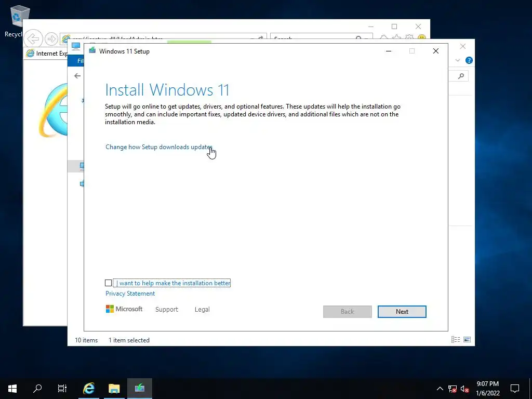Switch to File Explorer on the taskbar
Screen dimensions: 532x399
coord(114,389)
